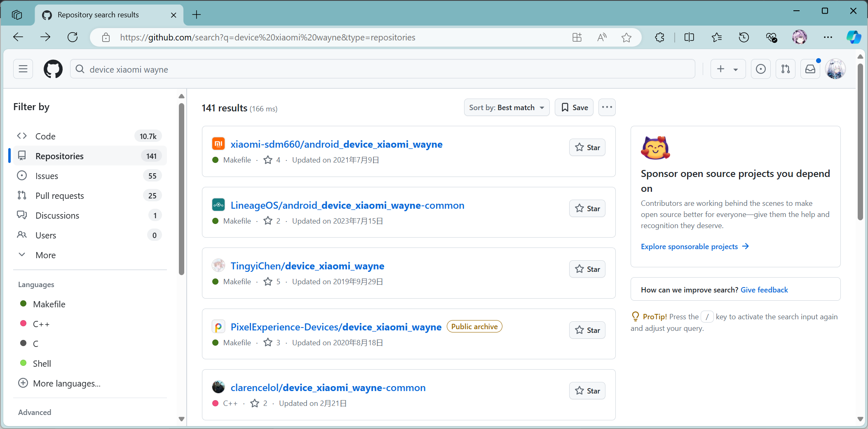The width and height of the screenshot is (868, 429).
Task: Open the tab actions menu icon
Action: coord(17,15)
